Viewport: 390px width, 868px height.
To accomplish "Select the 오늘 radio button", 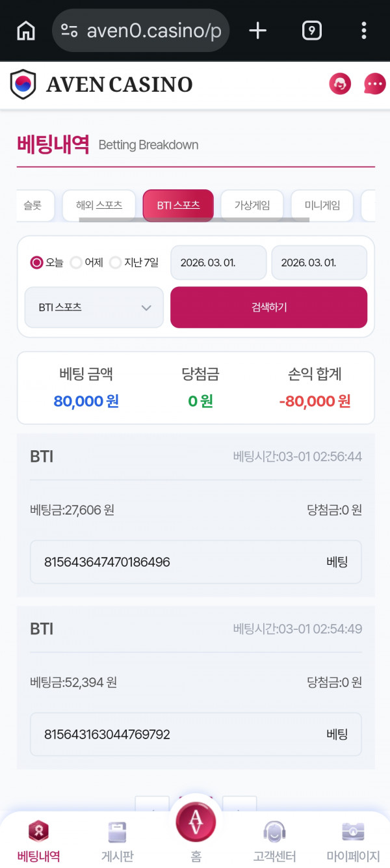I will pos(38,262).
